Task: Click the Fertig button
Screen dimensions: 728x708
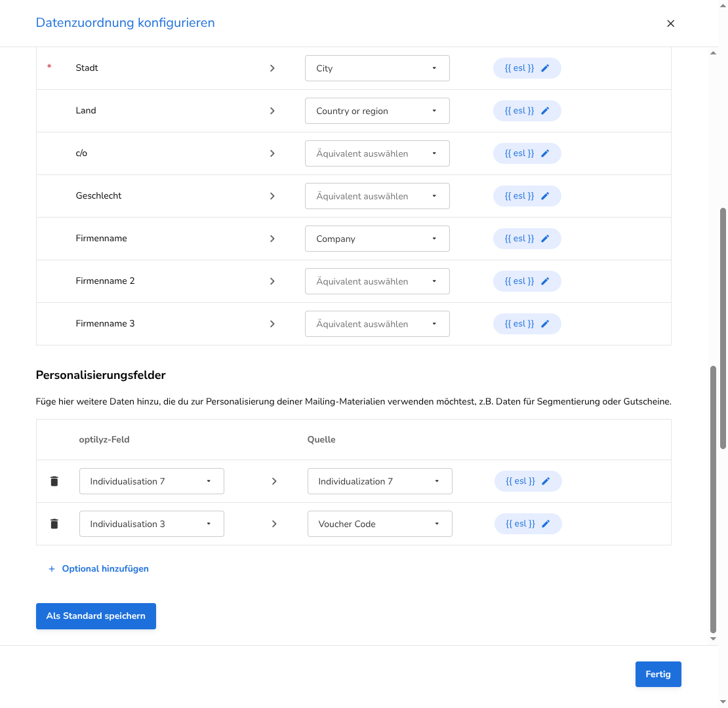Action: point(658,674)
